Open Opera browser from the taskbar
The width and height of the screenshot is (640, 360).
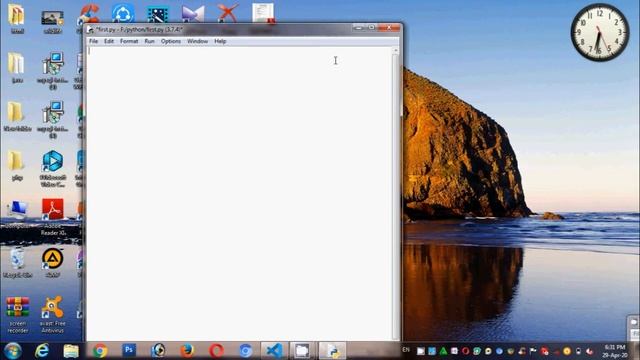216,351
